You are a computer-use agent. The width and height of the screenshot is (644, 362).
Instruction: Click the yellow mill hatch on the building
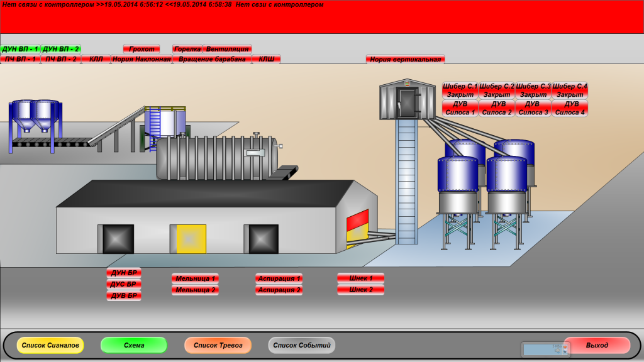point(191,239)
